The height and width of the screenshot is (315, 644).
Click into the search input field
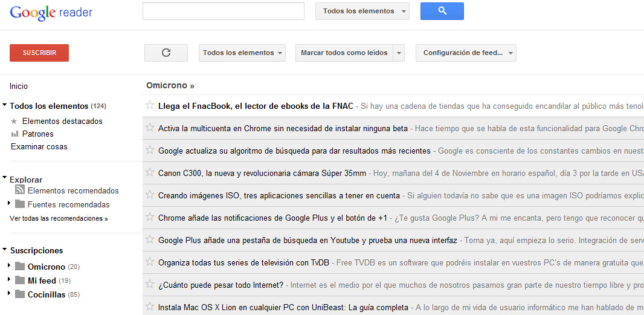click(x=224, y=11)
